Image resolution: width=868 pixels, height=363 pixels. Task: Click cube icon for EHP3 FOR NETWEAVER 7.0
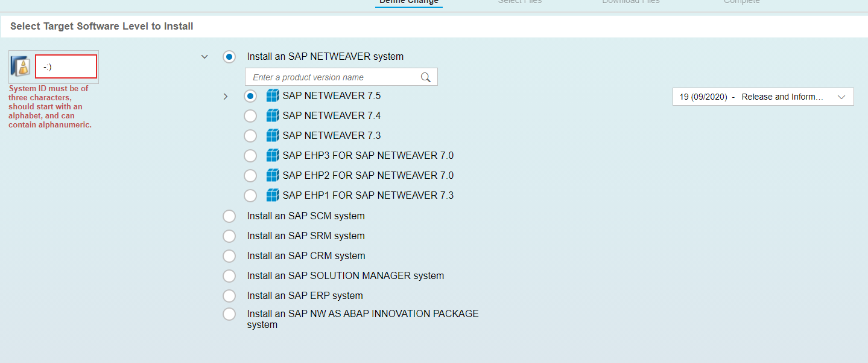273,155
